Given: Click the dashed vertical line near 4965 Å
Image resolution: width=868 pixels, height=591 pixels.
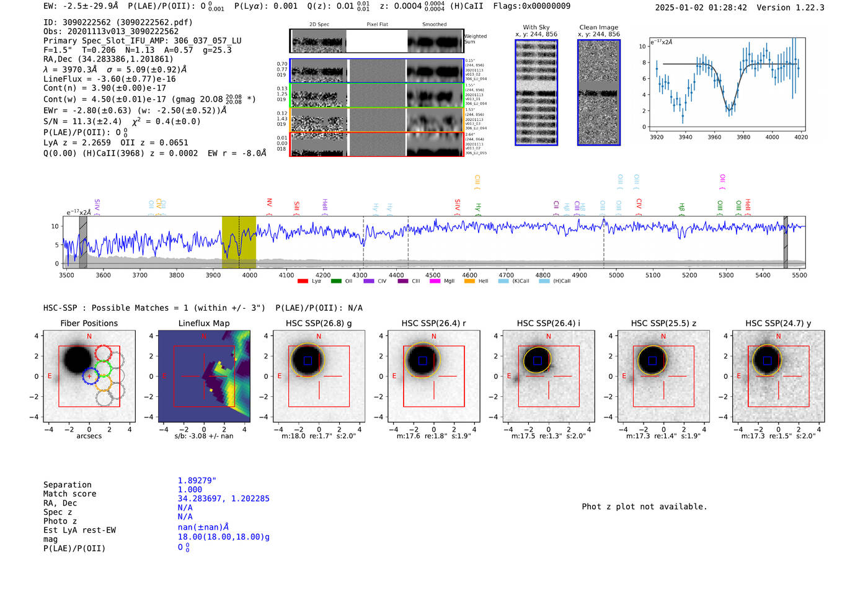Looking at the screenshot, I should [x=604, y=242].
